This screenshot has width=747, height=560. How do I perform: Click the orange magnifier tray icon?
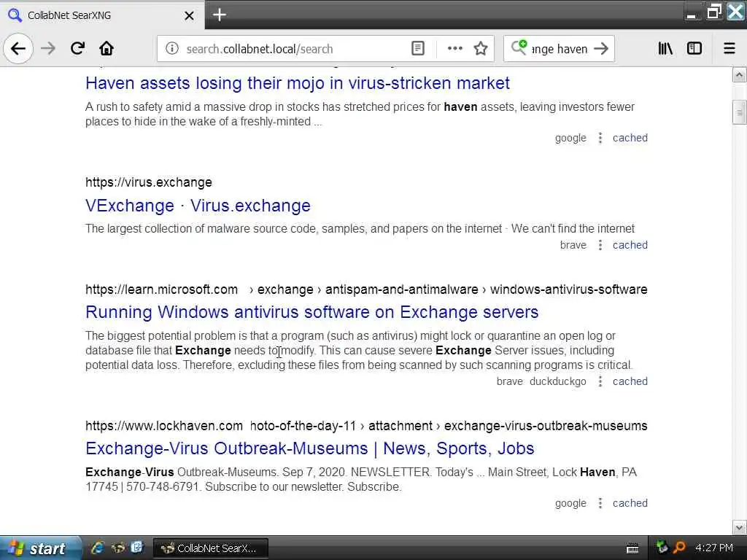679,548
